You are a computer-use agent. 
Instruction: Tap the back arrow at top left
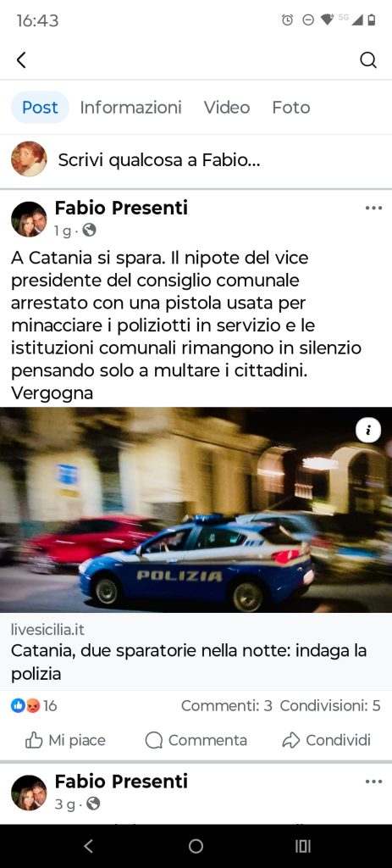21,60
